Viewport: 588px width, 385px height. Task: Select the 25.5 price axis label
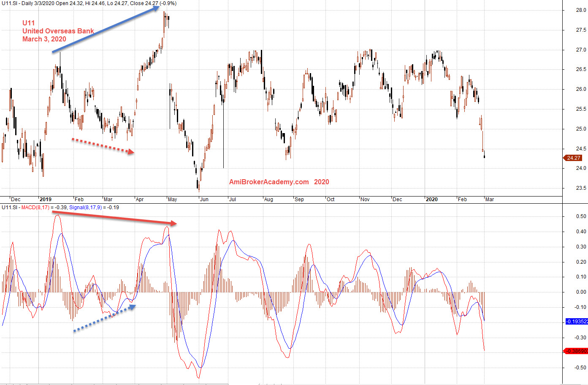(581, 109)
